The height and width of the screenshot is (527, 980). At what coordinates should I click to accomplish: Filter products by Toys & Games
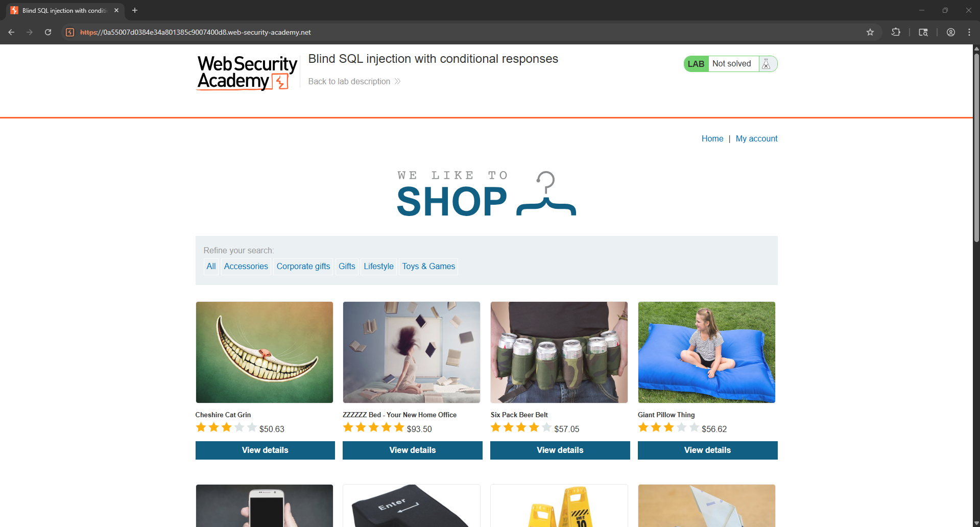coord(428,267)
